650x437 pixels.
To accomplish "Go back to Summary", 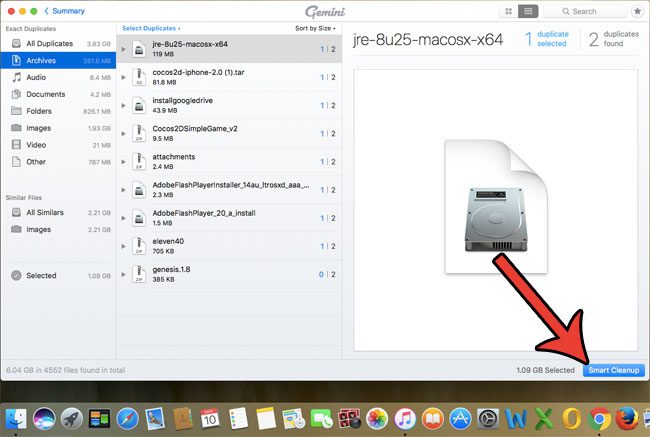I will click(64, 11).
